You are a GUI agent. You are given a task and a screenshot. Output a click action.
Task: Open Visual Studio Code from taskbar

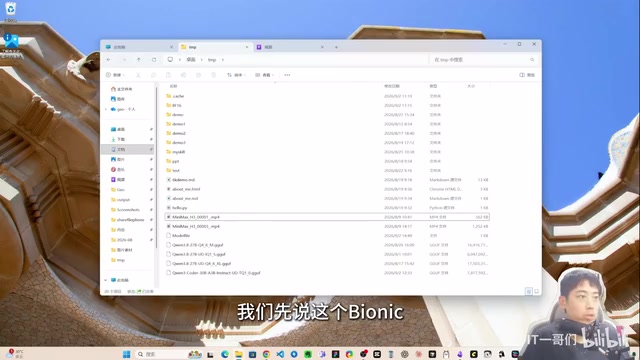pos(280,354)
